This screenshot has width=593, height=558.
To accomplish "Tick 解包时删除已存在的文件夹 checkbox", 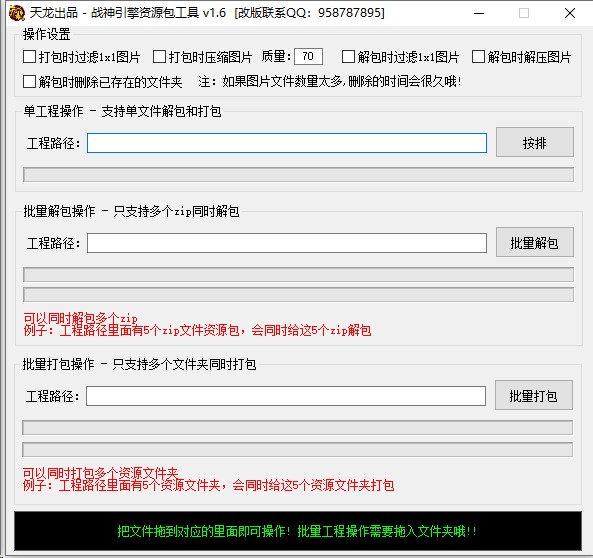I will 29,81.
